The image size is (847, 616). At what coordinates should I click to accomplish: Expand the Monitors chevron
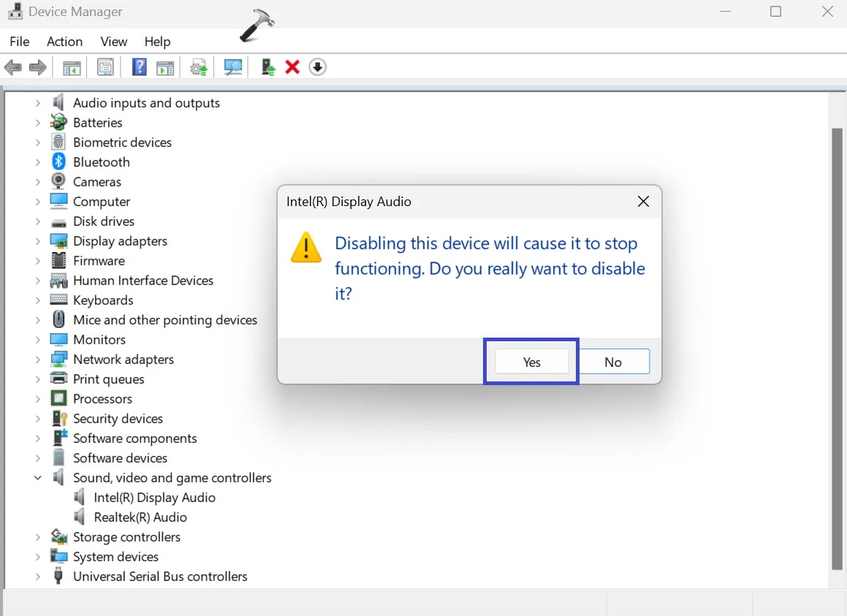point(37,339)
